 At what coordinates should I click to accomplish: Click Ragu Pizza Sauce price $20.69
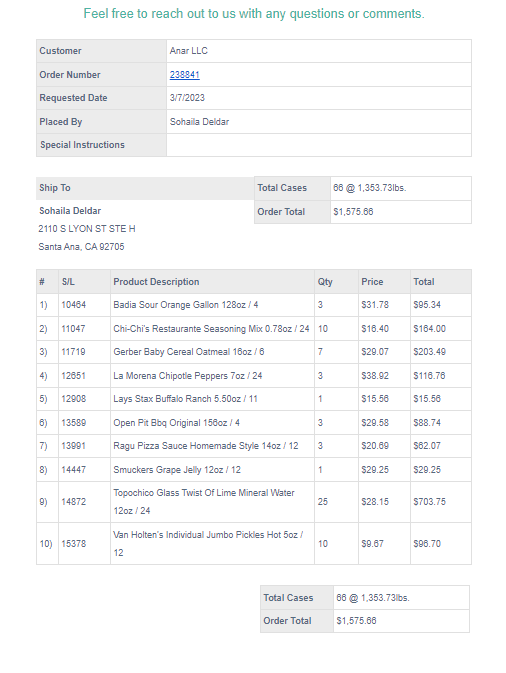pos(375,446)
